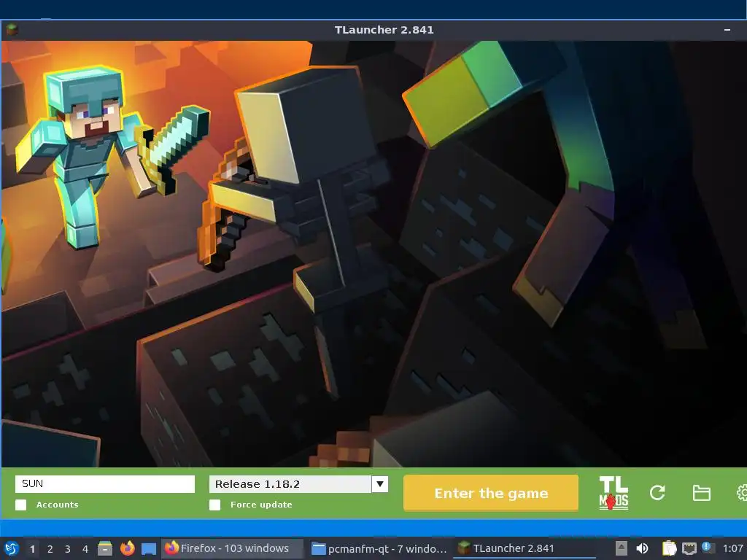Toggle the Accounts checkbox

(x=21, y=505)
